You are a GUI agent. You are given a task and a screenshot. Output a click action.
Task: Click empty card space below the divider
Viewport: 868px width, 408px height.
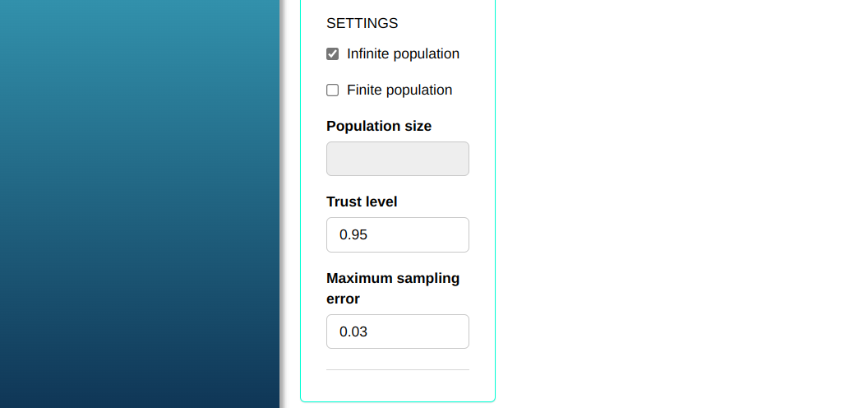pyautogui.click(x=398, y=386)
